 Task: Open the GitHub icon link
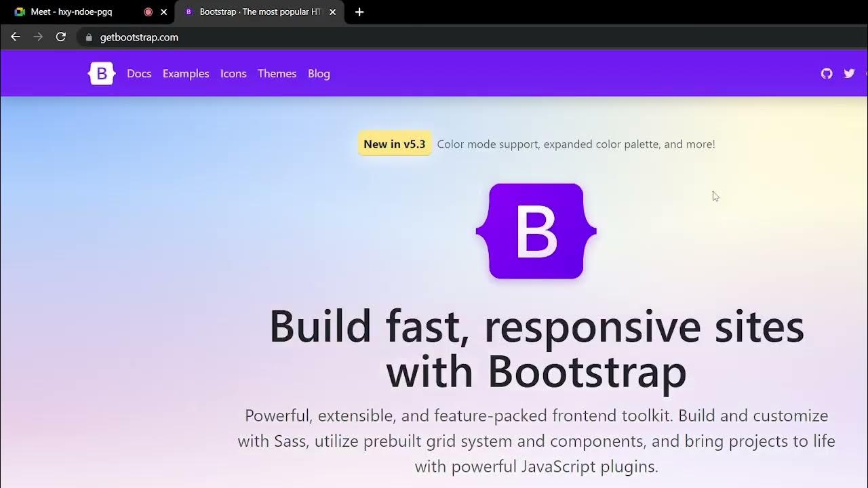[827, 73]
